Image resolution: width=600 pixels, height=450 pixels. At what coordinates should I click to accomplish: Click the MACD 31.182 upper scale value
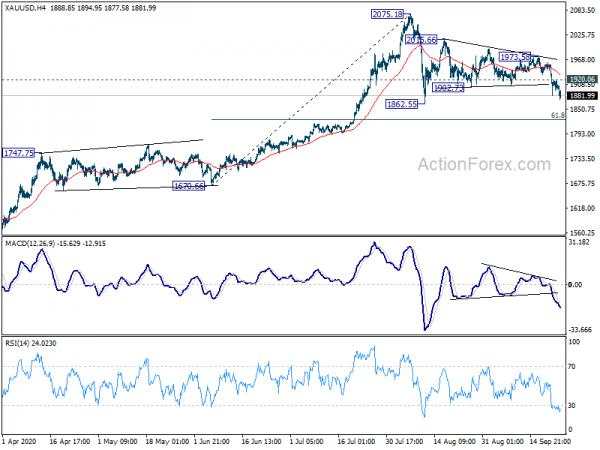[x=580, y=242]
